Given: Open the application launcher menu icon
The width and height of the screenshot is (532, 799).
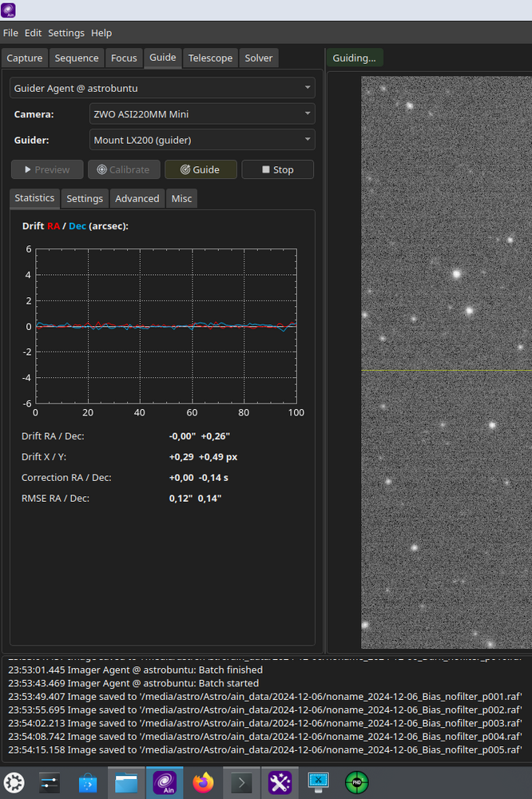Looking at the screenshot, I should [13, 782].
